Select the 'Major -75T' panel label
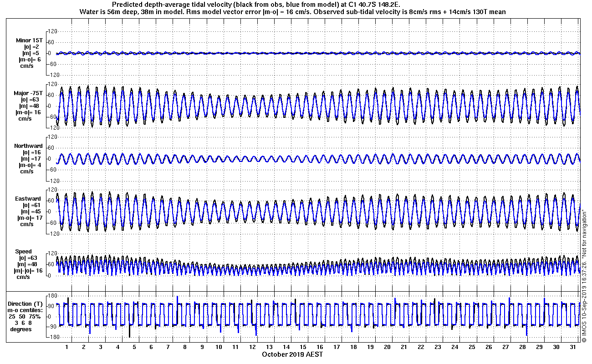The height and width of the screenshot is (364, 592). [x=27, y=93]
